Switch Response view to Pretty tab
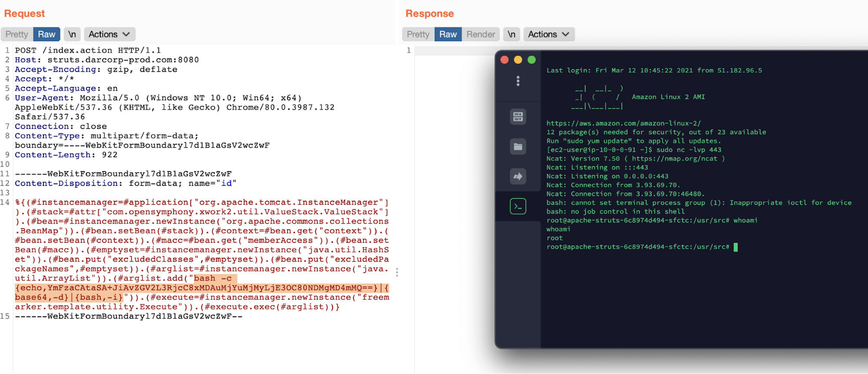Viewport: 868px width, 374px height. [418, 34]
